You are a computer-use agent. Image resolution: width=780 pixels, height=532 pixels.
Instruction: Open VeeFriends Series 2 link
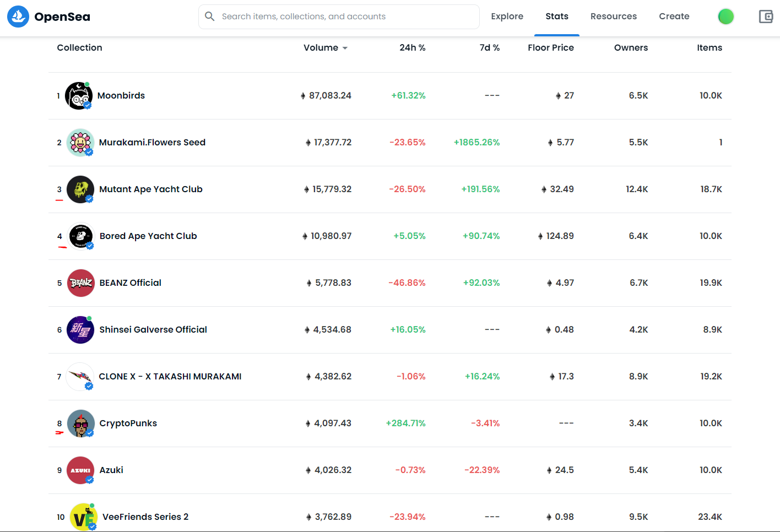[145, 517]
